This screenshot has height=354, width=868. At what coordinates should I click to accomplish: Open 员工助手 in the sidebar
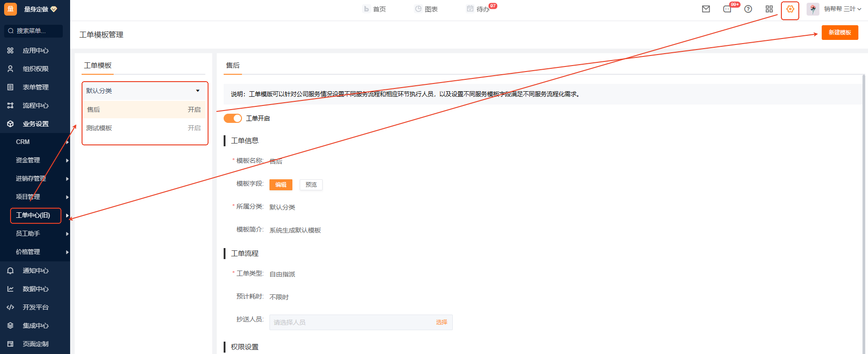click(x=27, y=234)
